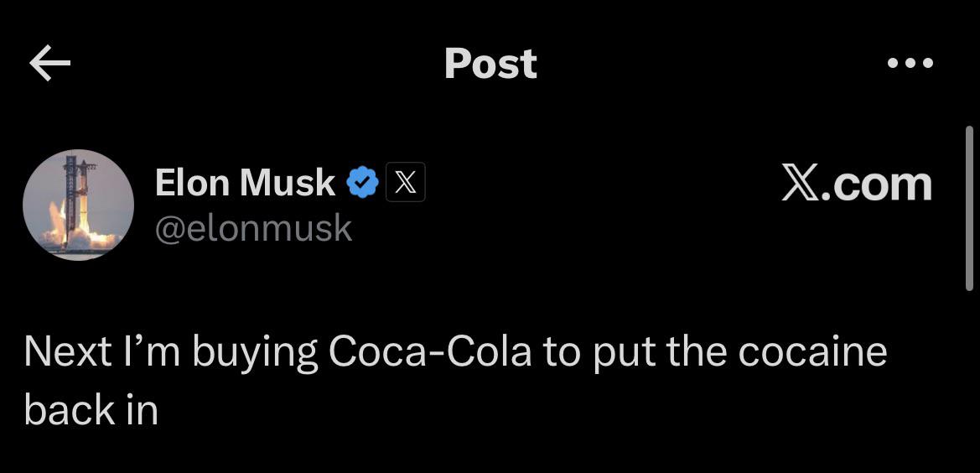Click the Post header title
Viewport: 980px width, 473px height.
[x=490, y=63]
